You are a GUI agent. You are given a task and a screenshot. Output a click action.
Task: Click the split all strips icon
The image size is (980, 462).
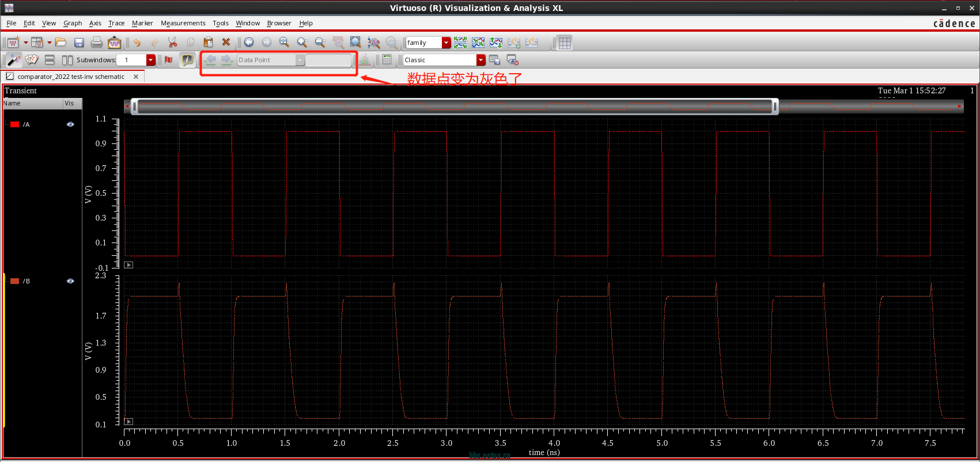(x=460, y=43)
